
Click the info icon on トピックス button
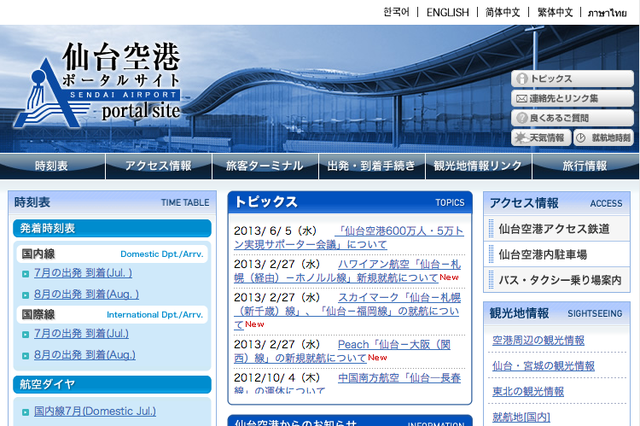click(522, 79)
